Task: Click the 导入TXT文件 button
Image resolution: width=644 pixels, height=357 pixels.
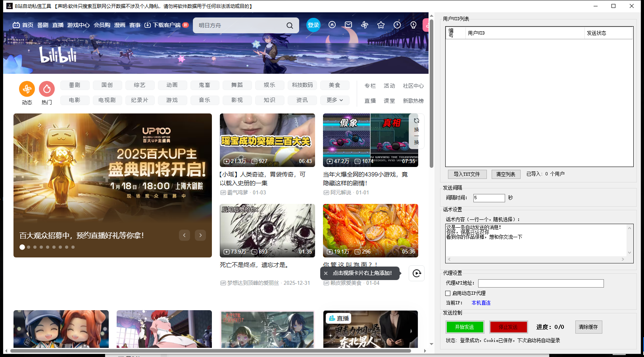Action: pos(467,174)
